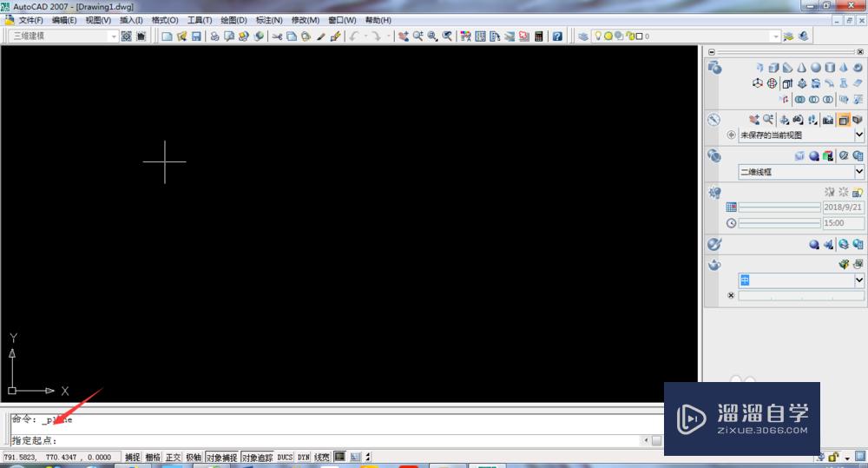868x468 pixels.
Task: Click the Calculator icon
Action: pyautogui.click(x=539, y=36)
